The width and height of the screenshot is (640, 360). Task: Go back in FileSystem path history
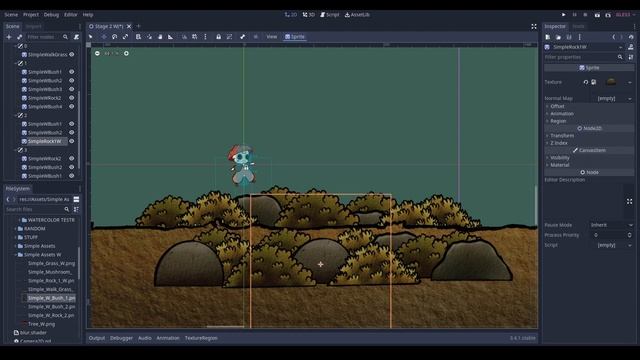pos(8,199)
